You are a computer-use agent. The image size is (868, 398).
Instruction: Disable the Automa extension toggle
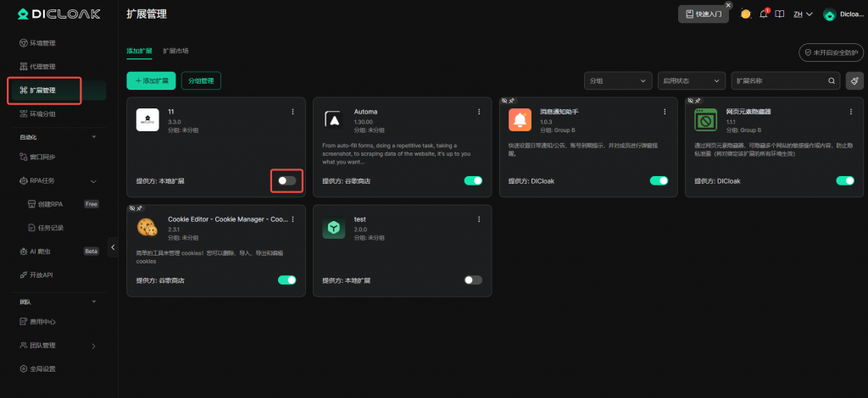pos(473,180)
